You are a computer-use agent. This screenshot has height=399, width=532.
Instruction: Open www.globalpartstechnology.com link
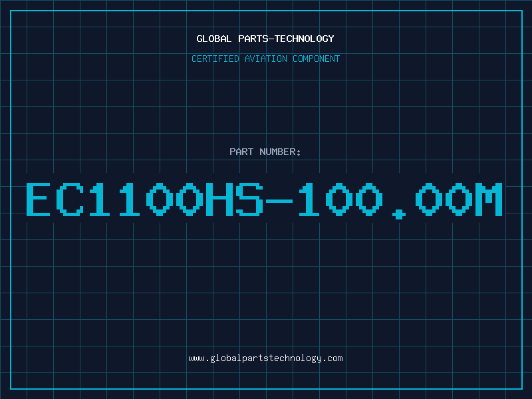[265, 358]
